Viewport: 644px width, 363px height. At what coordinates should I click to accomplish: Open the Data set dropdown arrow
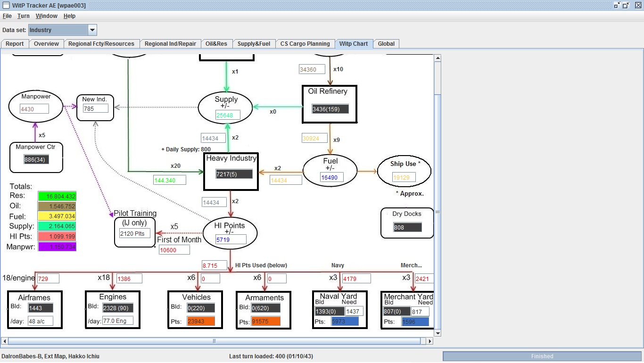[x=92, y=30]
